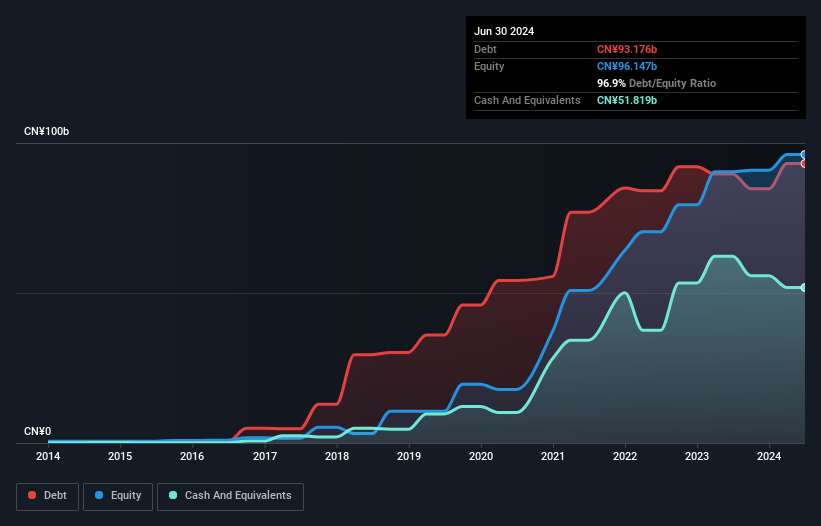Click the 2018 x-axis label

(x=337, y=456)
